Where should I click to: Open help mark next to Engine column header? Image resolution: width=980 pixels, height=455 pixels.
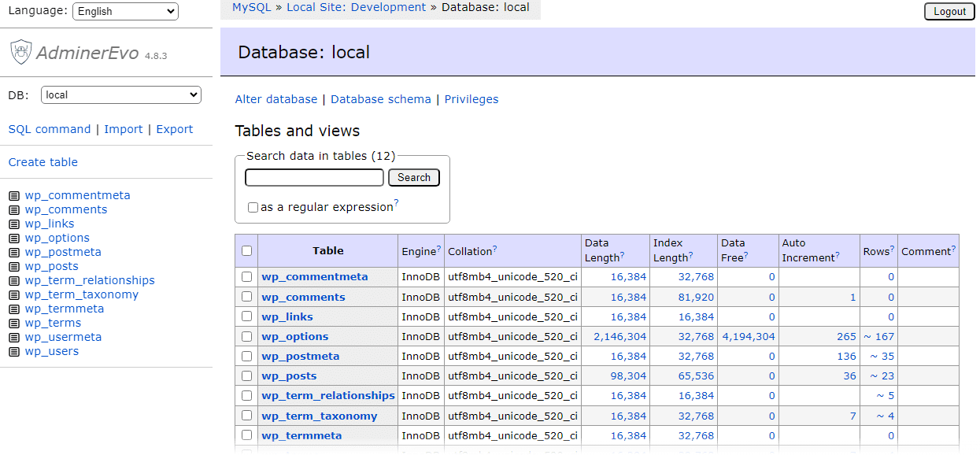pos(438,248)
